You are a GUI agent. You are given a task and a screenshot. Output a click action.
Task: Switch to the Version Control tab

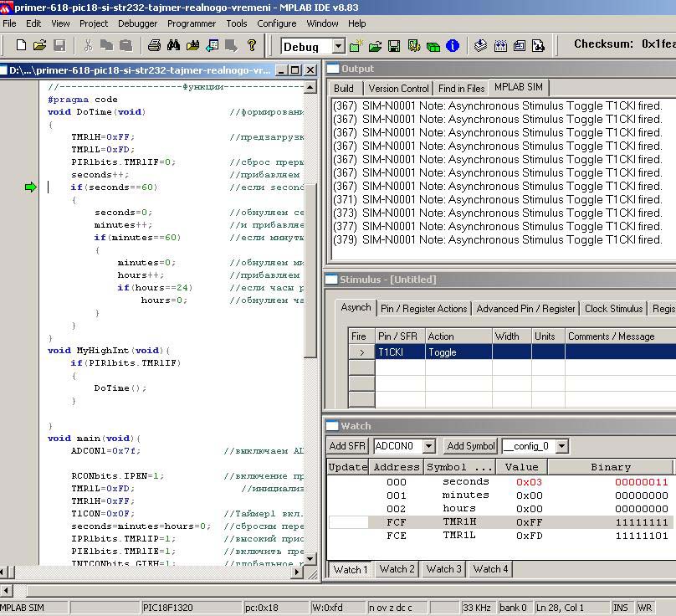point(398,88)
